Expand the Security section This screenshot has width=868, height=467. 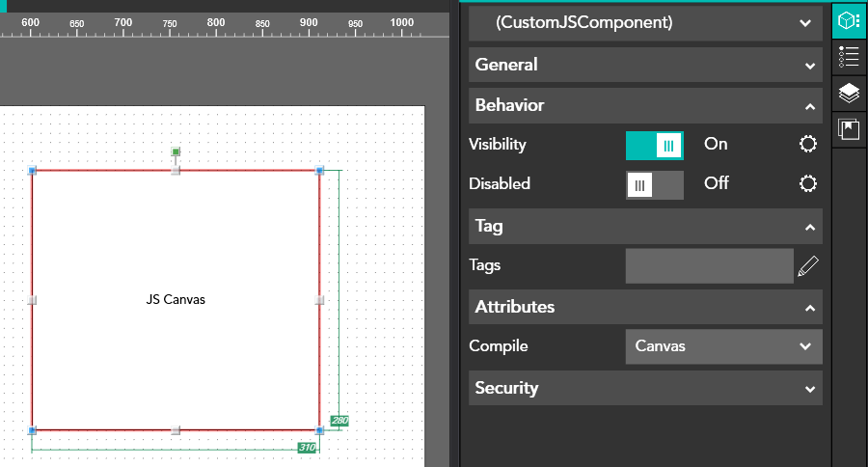[x=645, y=388]
